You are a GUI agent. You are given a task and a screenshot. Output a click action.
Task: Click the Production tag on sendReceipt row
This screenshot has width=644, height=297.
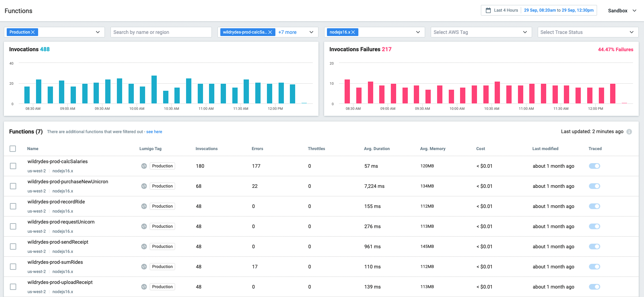[x=162, y=246]
